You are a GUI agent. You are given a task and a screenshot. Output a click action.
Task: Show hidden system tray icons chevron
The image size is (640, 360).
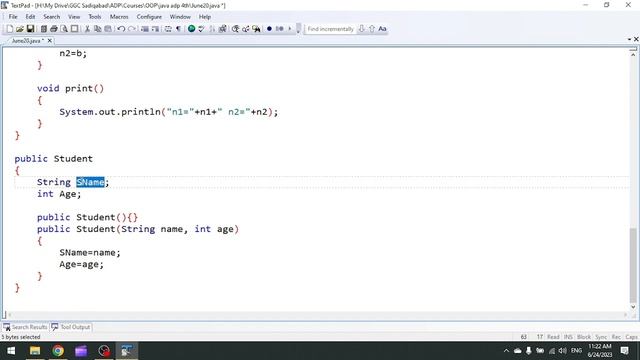[506, 351]
